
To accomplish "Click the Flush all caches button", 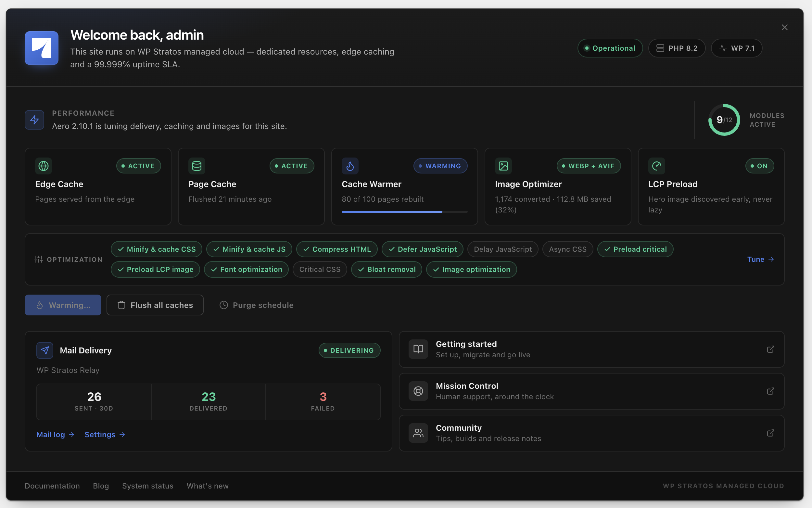I will [x=155, y=305].
